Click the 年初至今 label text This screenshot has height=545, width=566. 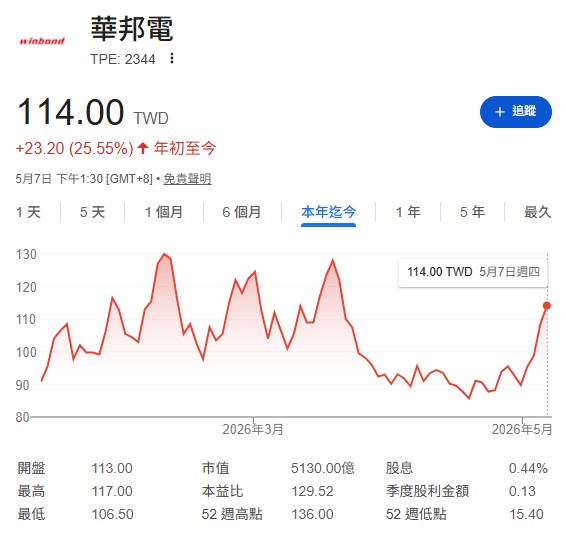tap(185, 148)
